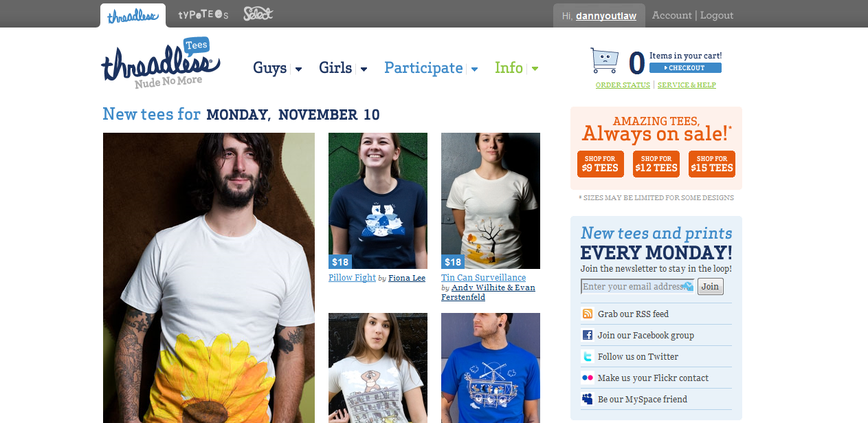Open the Select site logo tab
The width and height of the screenshot is (868, 423).
(x=258, y=14)
